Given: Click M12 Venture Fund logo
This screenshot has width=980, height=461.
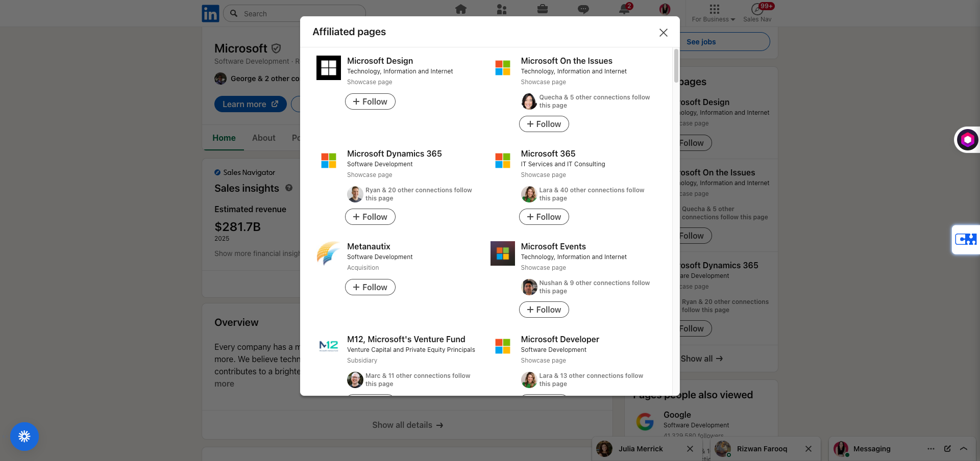Looking at the screenshot, I should tap(329, 346).
